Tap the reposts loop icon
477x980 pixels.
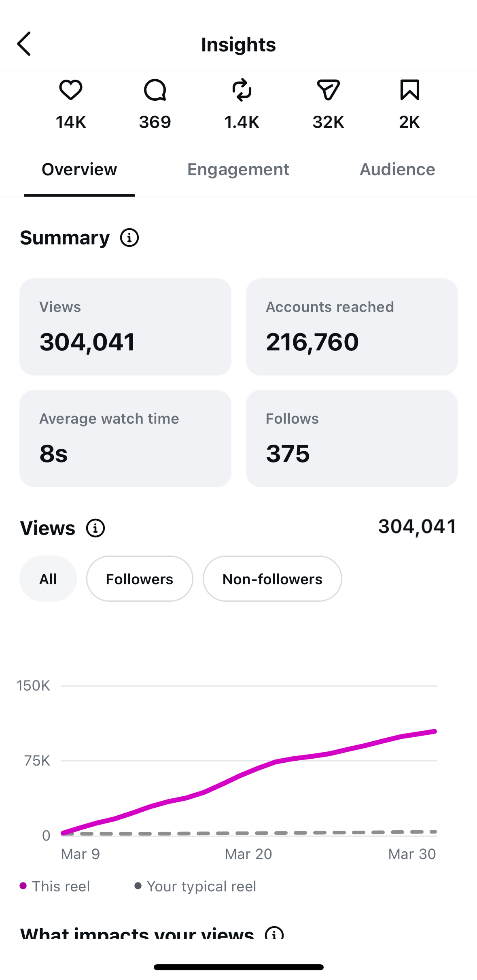(x=242, y=90)
